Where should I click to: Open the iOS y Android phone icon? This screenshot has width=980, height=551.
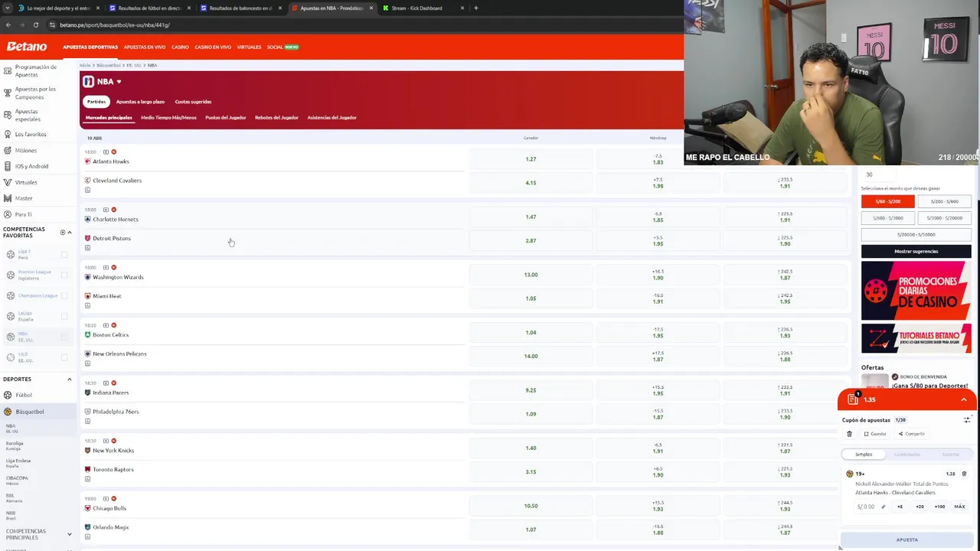tap(7, 166)
